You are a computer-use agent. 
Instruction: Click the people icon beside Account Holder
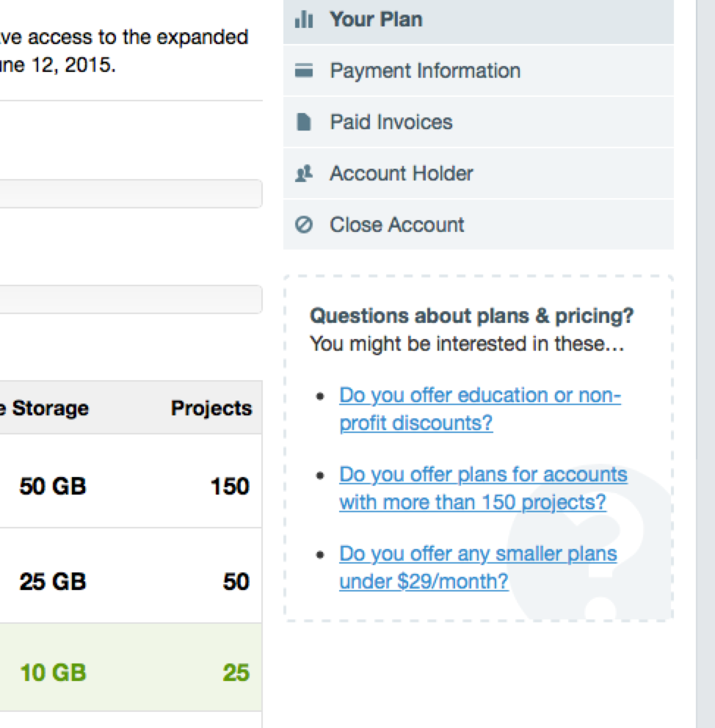pos(304,174)
